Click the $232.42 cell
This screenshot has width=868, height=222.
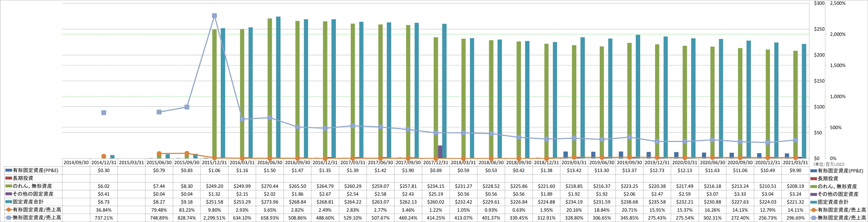[x=463, y=202]
